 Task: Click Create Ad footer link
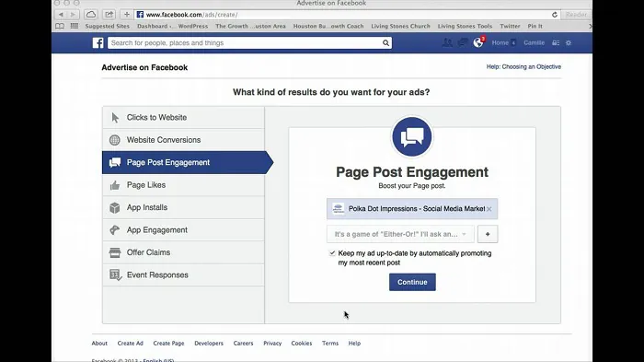[131, 343]
